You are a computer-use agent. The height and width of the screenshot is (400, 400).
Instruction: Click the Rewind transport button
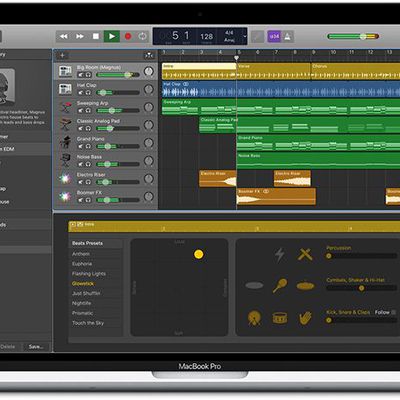[64, 36]
